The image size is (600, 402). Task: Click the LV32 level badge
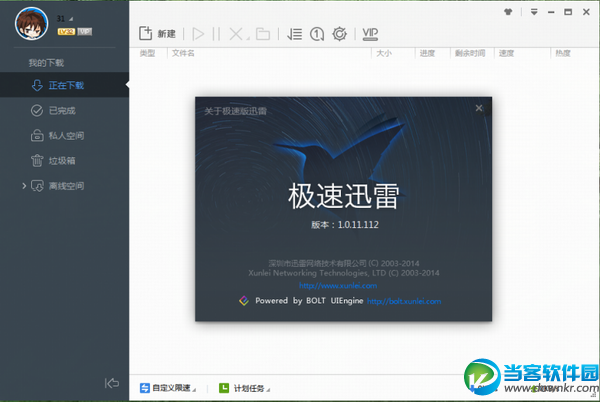[66, 31]
